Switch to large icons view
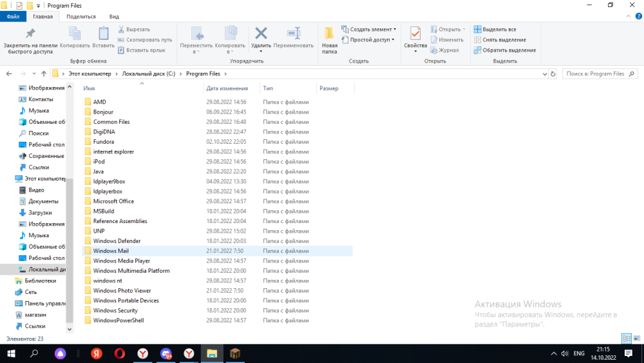The width and height of the screenshot is (644, 363). pos(637,338)
